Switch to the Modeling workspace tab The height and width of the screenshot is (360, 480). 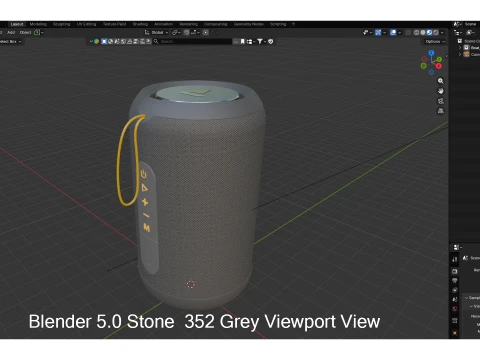pyautogui.click(x=38, y=24)
